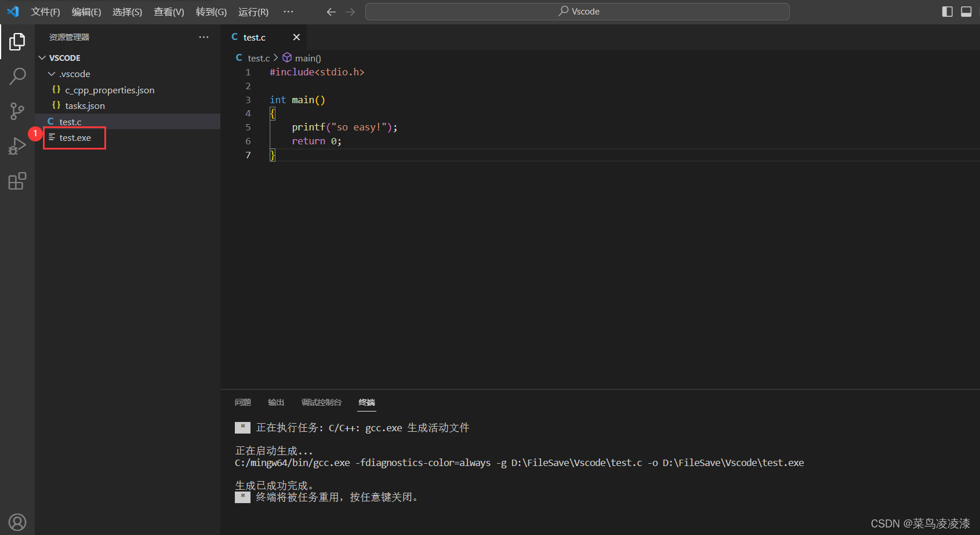Image resolution: width=980 pixels, height=535 pixels.
Task: Open the 编辑(E) menu
Action: click(86, 12)
